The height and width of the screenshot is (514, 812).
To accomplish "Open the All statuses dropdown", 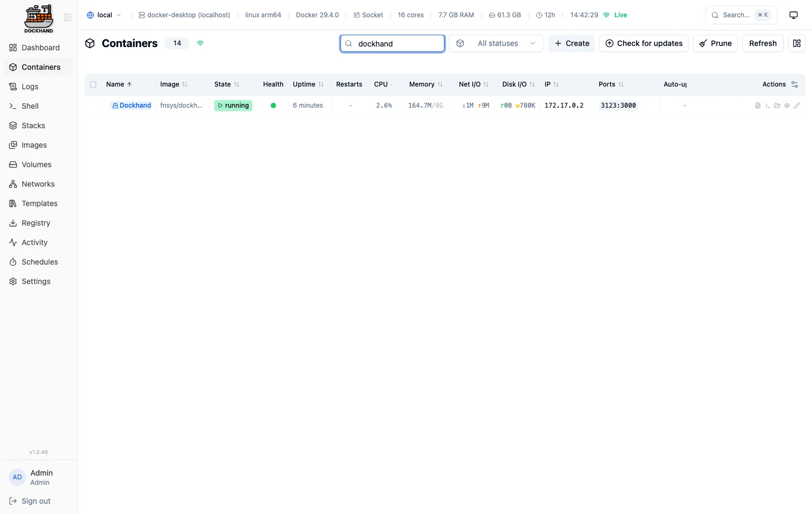I will click(x=496, y=43).
